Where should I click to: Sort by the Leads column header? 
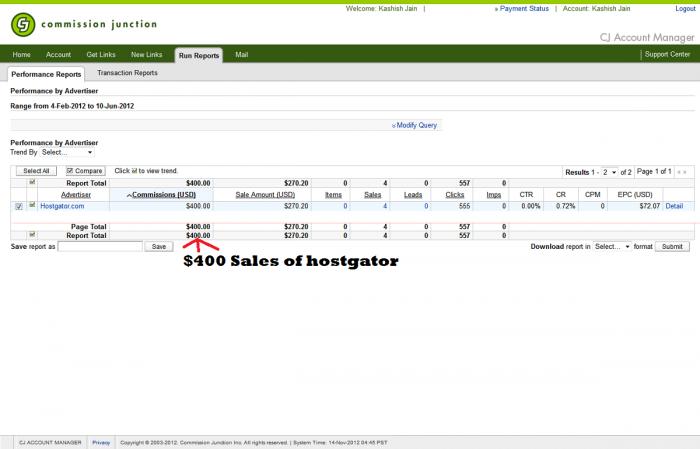point(413,195)
